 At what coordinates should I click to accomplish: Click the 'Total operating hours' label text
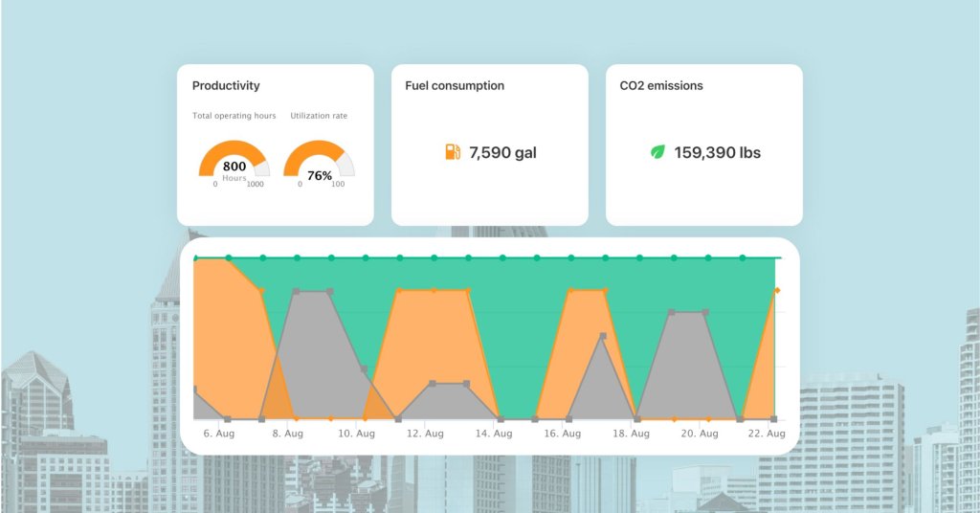click(234, 116)
